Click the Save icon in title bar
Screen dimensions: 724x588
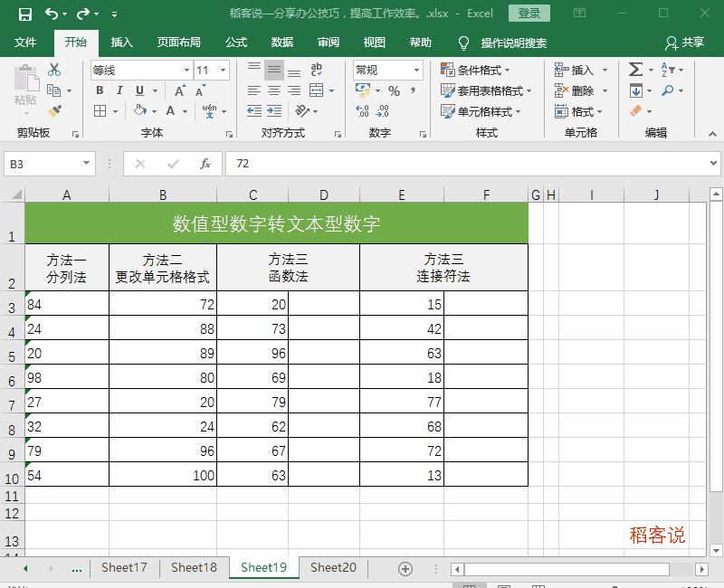25,14
